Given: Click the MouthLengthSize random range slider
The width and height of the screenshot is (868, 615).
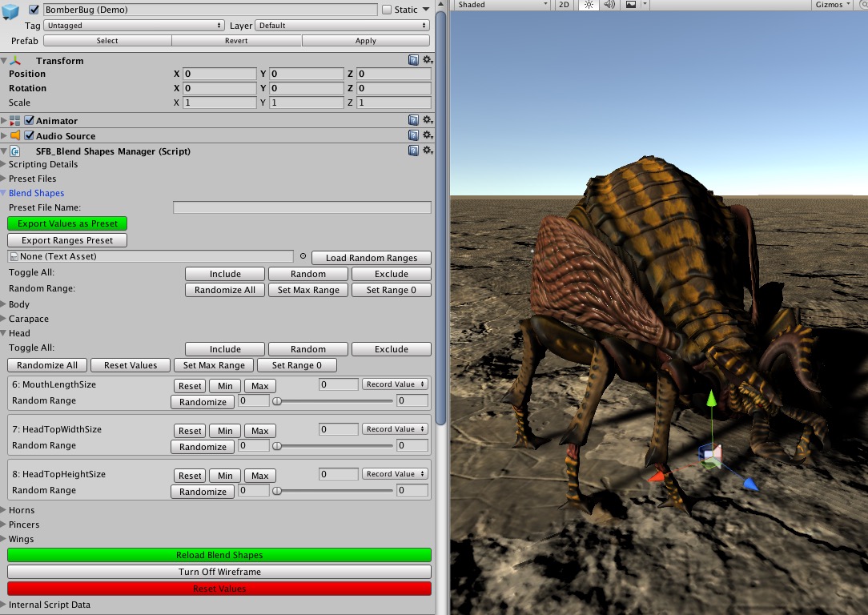Looking at the screenshot, I should pos(332,400).
